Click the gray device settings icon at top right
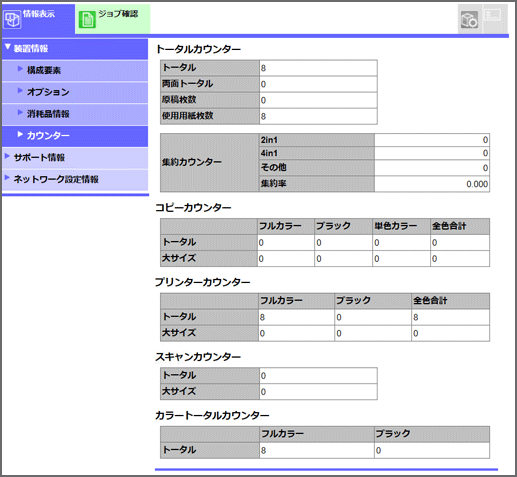Screen dimensions: 517x477 click(469, 20)
